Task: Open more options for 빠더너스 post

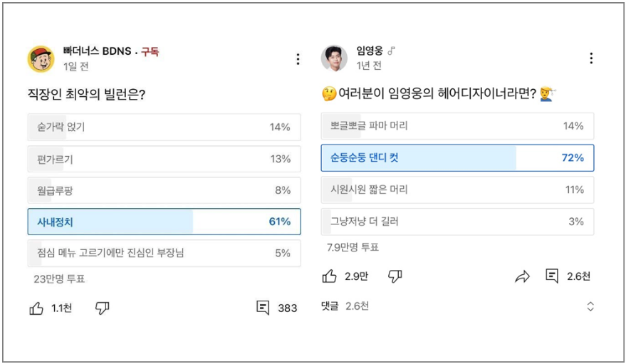Action: click(298, 59)
